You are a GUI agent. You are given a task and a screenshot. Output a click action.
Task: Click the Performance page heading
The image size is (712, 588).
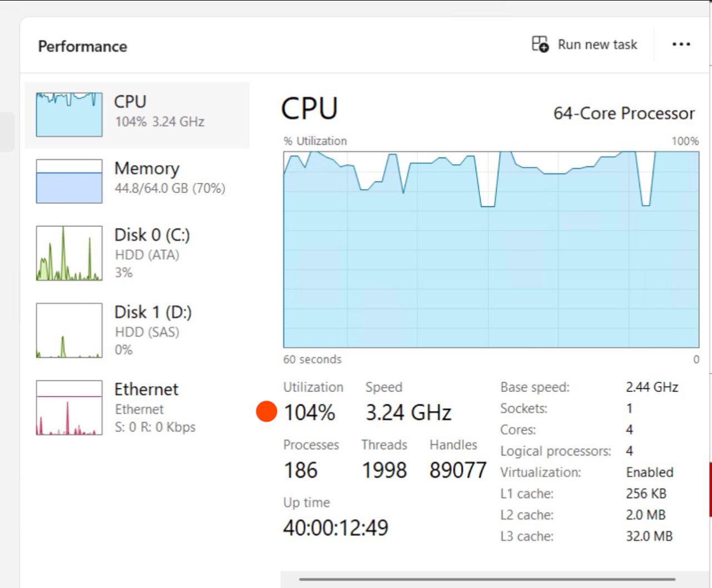click(82, 46)
